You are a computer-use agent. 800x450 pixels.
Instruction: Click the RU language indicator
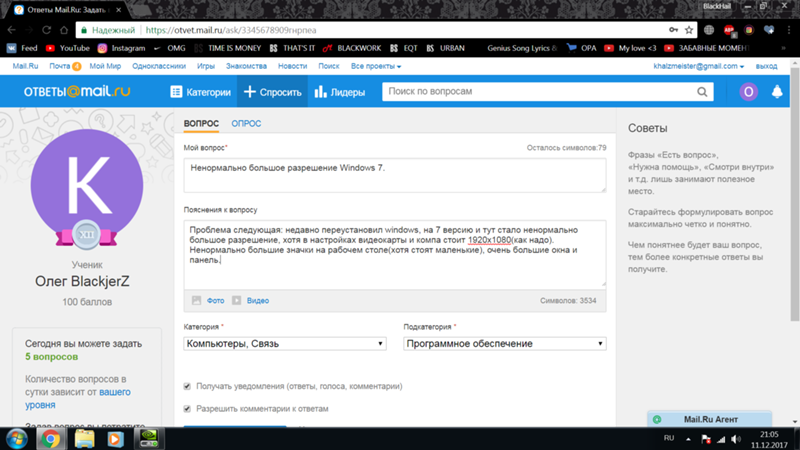click(x=669, y=438)
